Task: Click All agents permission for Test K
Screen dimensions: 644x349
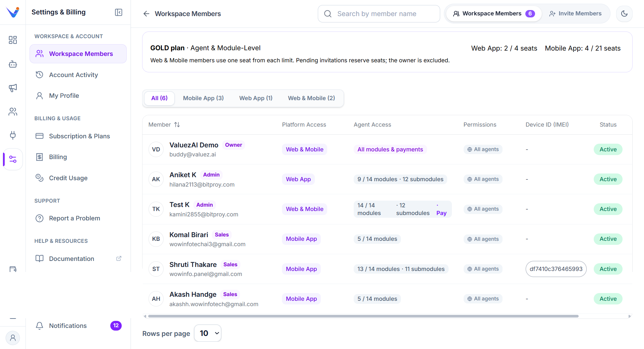Action: coord(483,209)
